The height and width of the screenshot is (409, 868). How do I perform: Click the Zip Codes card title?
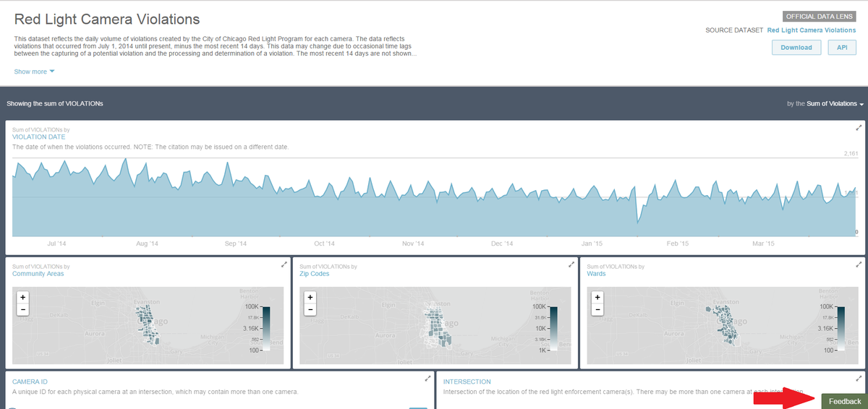[x=315, y=273]
